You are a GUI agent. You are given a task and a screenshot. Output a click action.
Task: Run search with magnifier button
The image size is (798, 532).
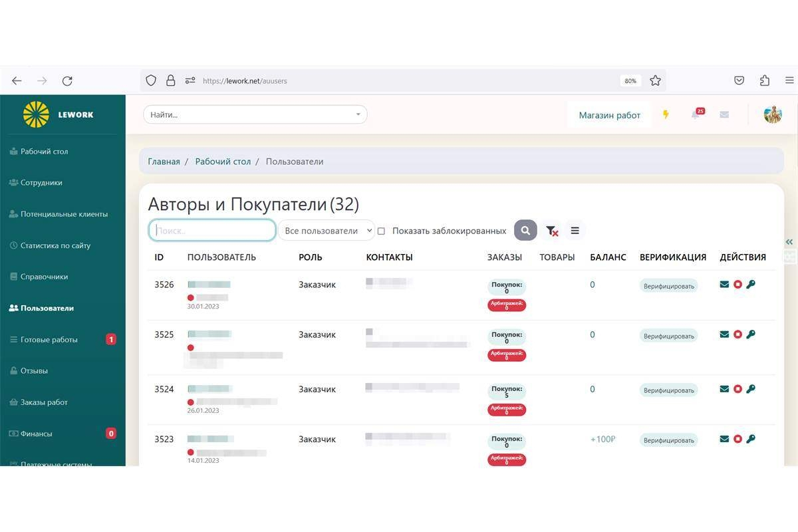click(x=525, y=231)
